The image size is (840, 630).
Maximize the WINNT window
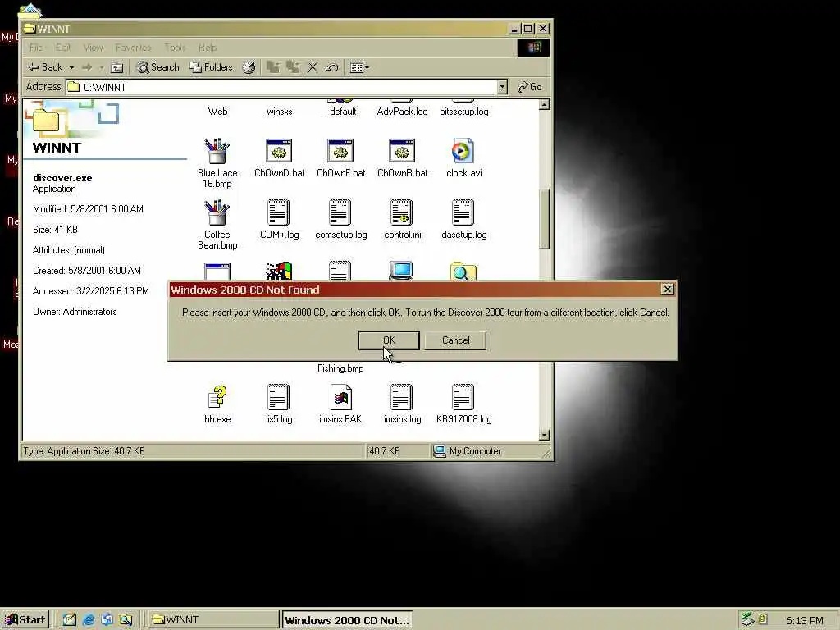click(x=528, y=29)
